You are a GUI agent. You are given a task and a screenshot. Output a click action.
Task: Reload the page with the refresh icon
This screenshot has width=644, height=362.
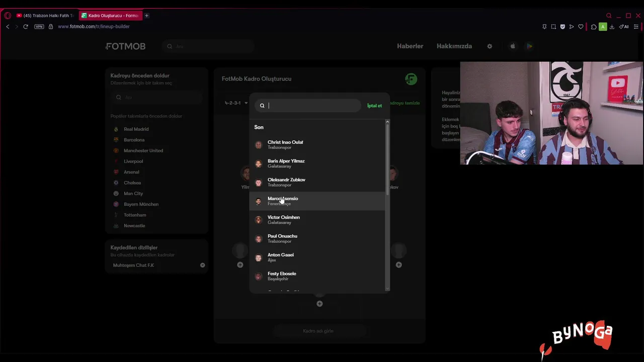click(26, 27)
